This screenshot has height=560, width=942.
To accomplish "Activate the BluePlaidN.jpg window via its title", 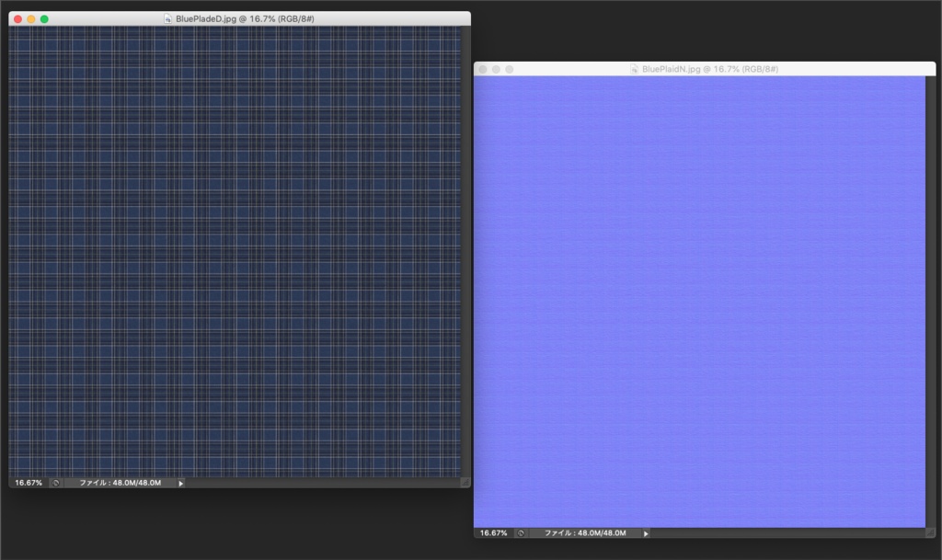I will (x=710, y=69).
